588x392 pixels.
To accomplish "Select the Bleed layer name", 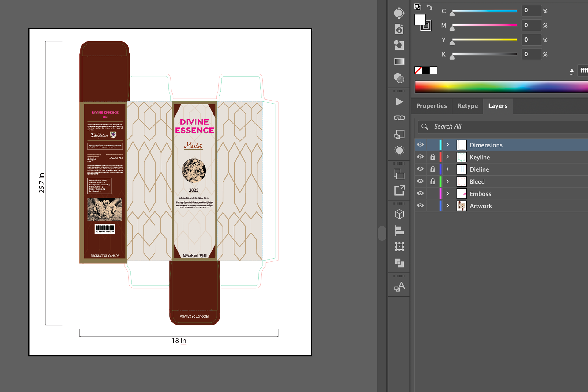I will click(477, 182).
